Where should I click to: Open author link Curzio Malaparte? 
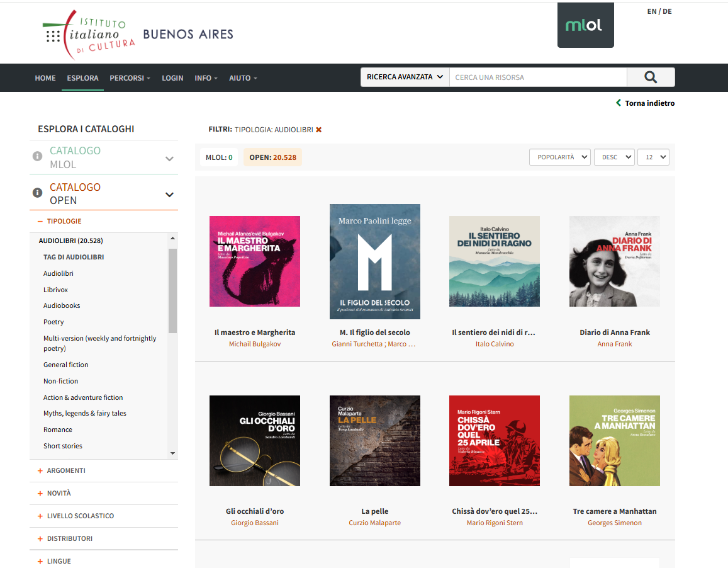374,523
